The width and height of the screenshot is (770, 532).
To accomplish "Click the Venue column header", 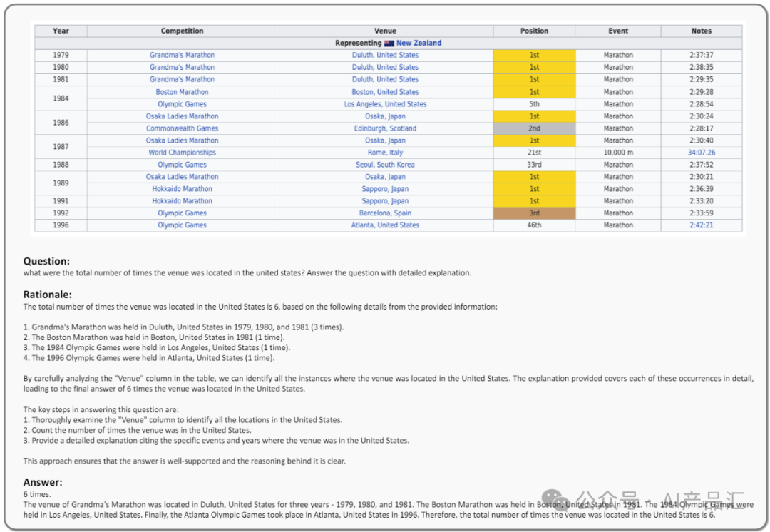I will point(385,31).
